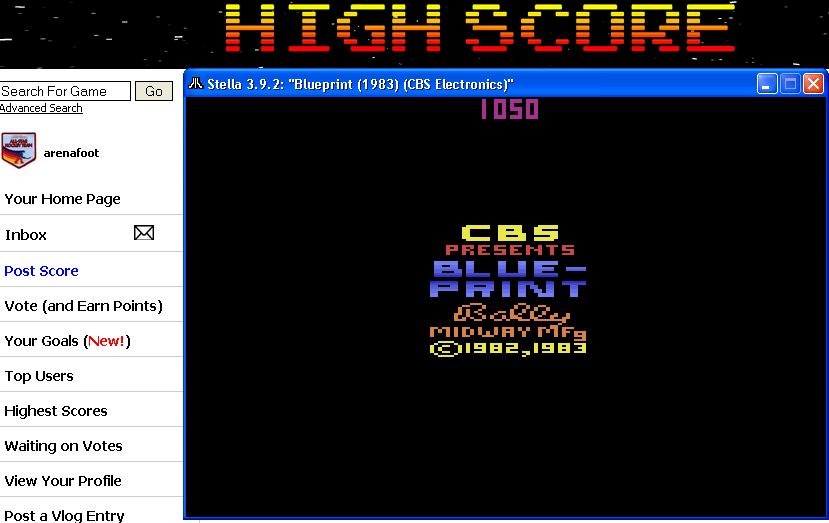Click the yellow CBS logo text in game
Screen dimensions: 829x523
tap(510, 233)
